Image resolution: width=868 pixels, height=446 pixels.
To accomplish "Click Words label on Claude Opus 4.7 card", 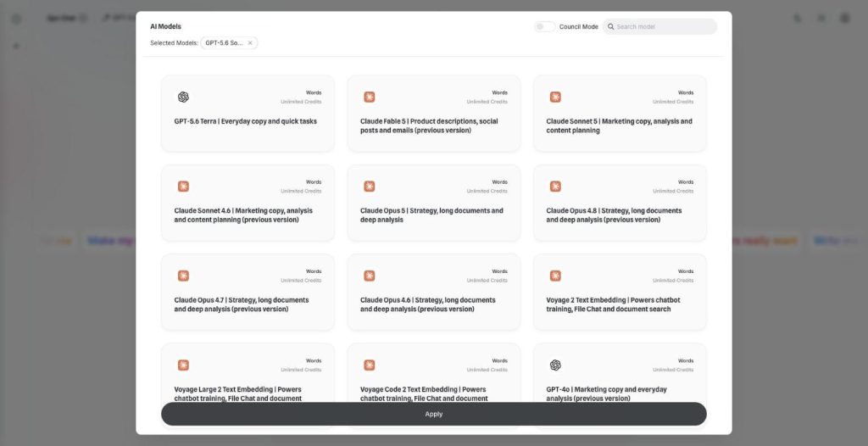I will [314, 271].
